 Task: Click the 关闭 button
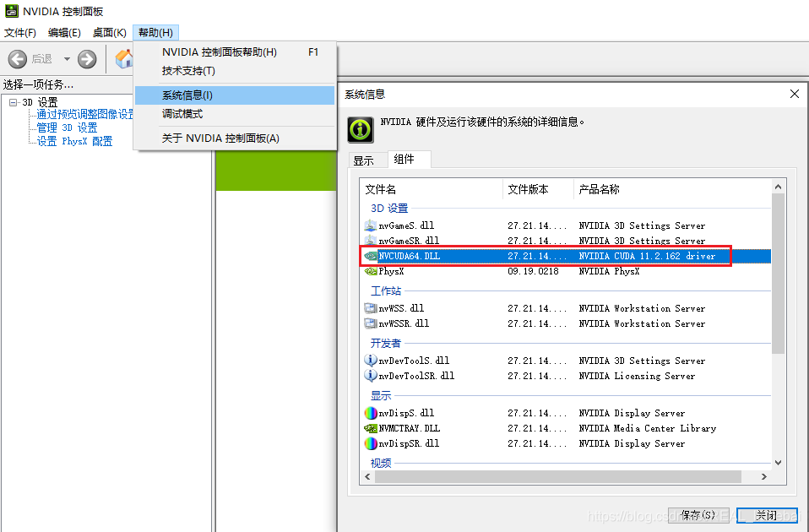[767, 515]
